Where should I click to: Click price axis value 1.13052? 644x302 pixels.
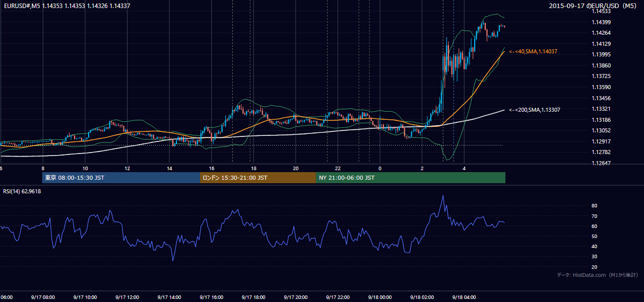click(x=602, y=131)
